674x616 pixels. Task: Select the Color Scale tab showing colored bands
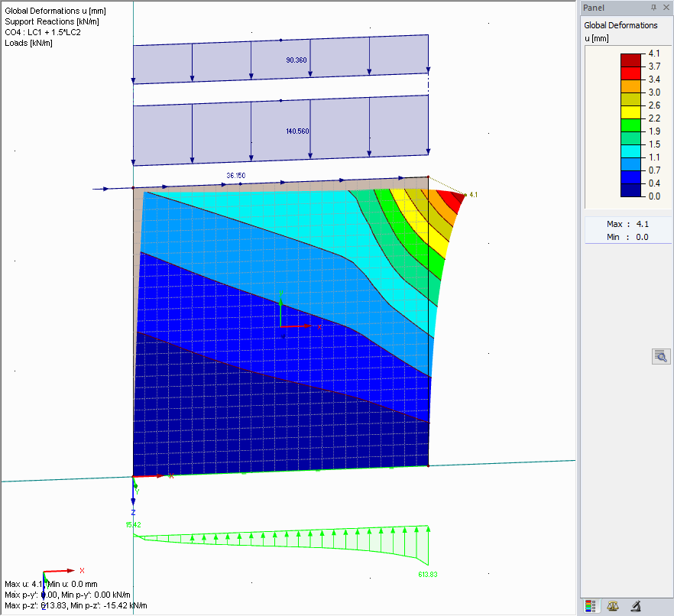[x=592, y=605]
